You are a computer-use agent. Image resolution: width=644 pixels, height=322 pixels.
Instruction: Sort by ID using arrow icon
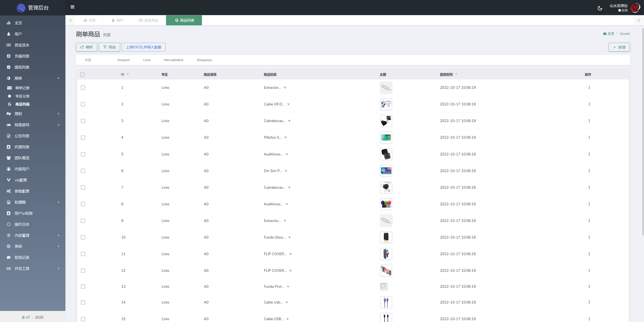click(128, 74)
